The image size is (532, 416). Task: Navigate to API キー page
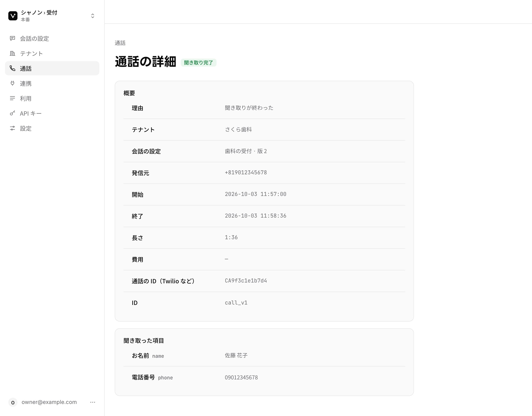pos(52,113)
